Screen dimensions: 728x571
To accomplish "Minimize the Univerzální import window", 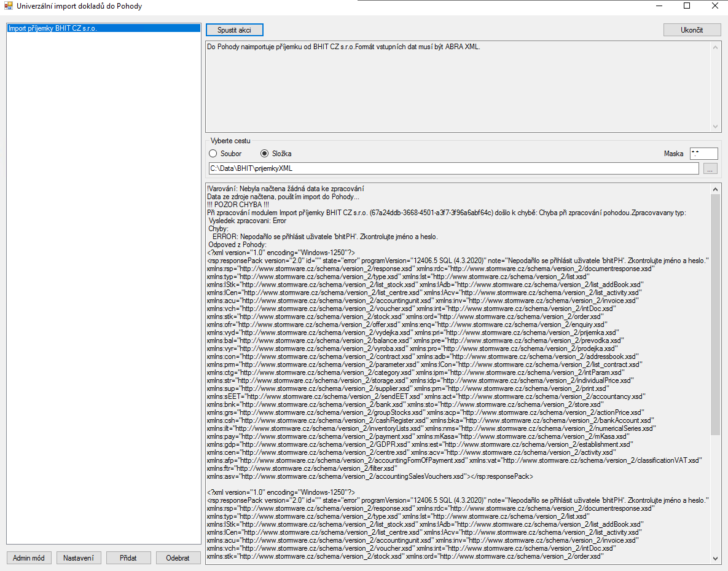I will click(660, 6).
